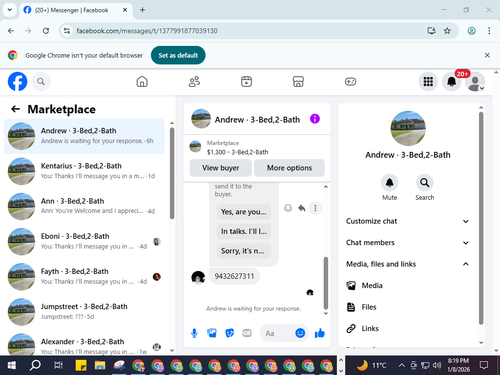This screenshot has height=375, width=500.
Task: Open the Gaming controller icon
Action: click(x=350, y=81)
